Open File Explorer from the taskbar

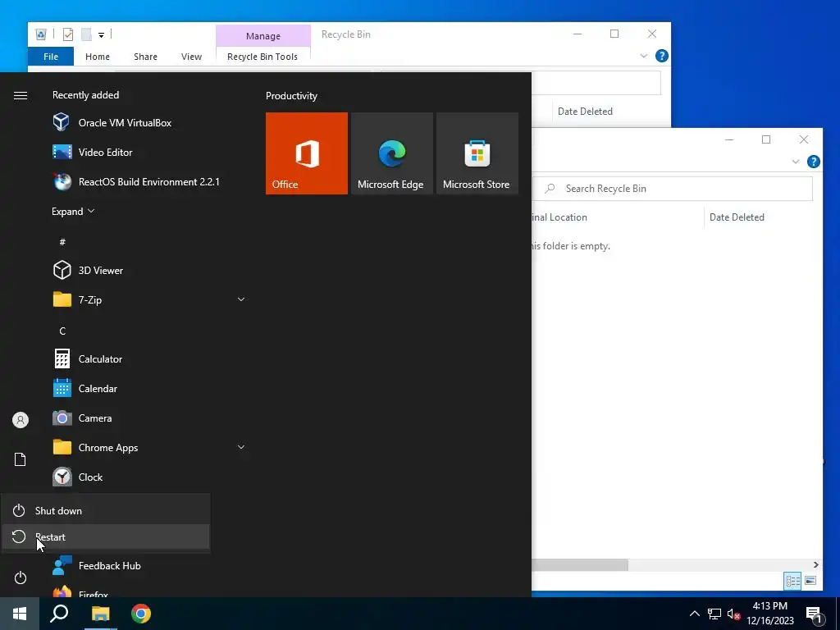[100, 614]
